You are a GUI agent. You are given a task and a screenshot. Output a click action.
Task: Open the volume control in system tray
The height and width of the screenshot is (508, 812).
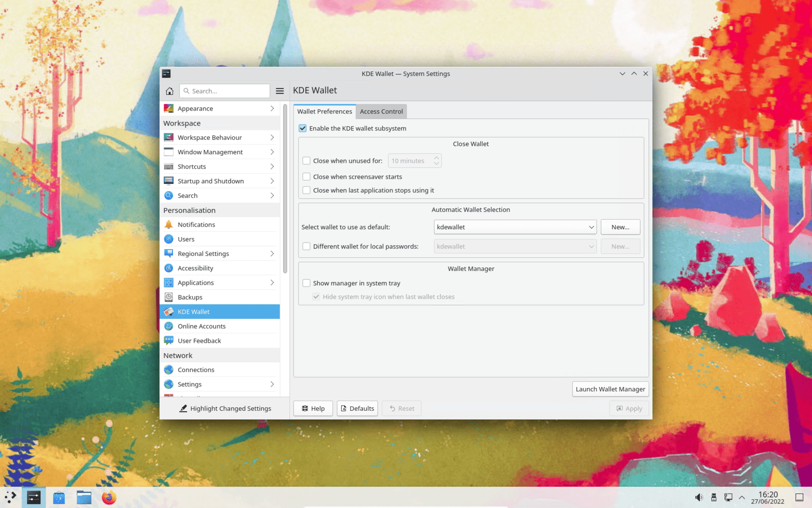click(x=698, y=497)
